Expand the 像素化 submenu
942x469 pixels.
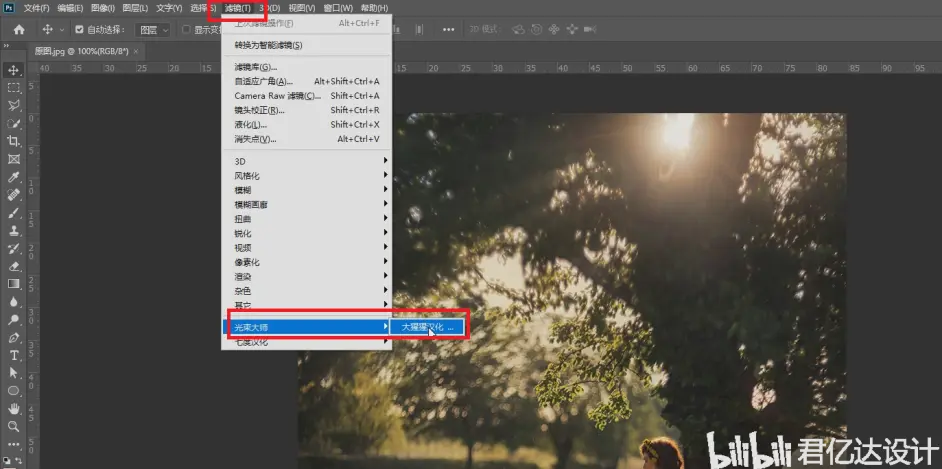(306, 262)
